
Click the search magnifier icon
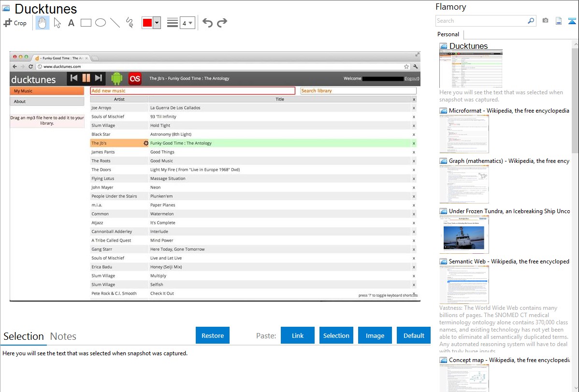tap(531, 21)
